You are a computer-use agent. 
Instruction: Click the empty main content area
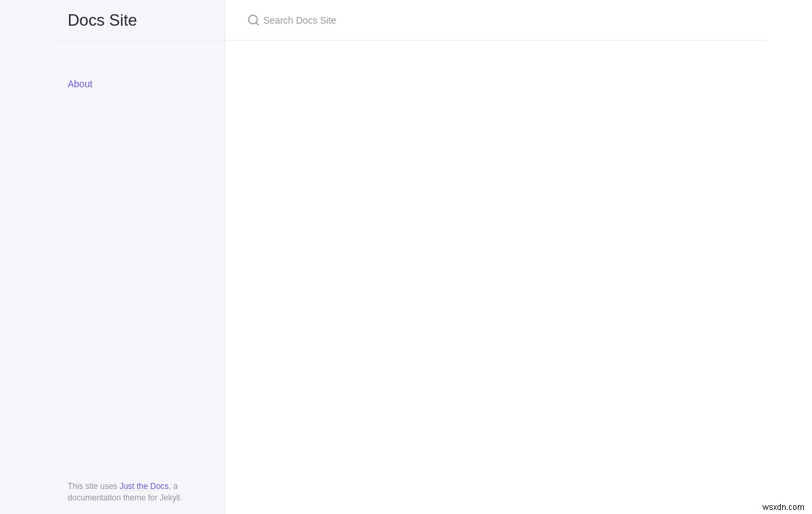click(494, 271)
